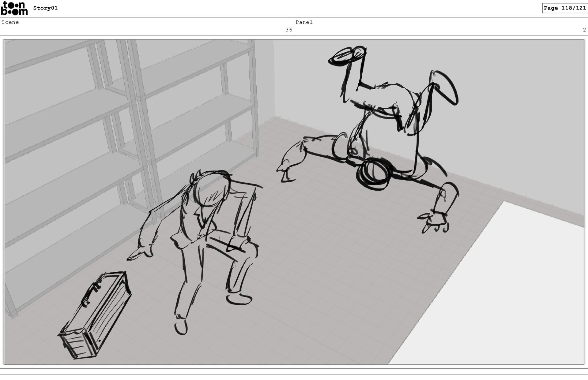The height and width of the screenshot is (380, 588).
Task: Click the crouching character's front shoe
Action: point(181,327)
